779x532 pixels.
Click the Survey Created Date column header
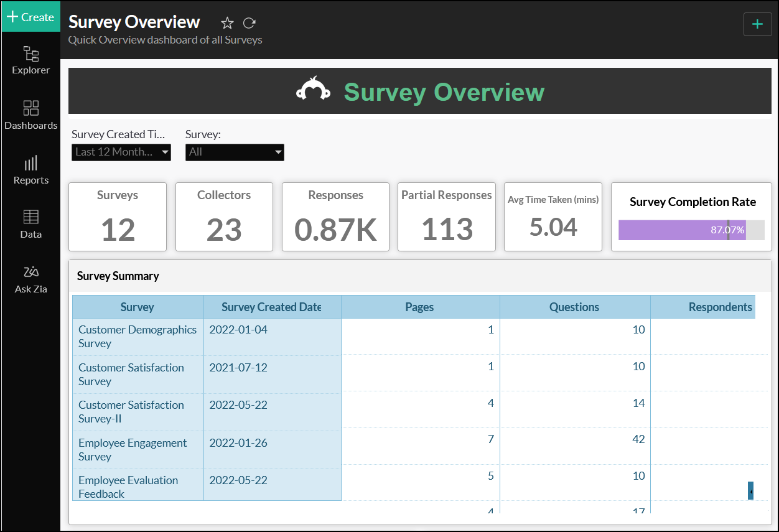[271, 307]
